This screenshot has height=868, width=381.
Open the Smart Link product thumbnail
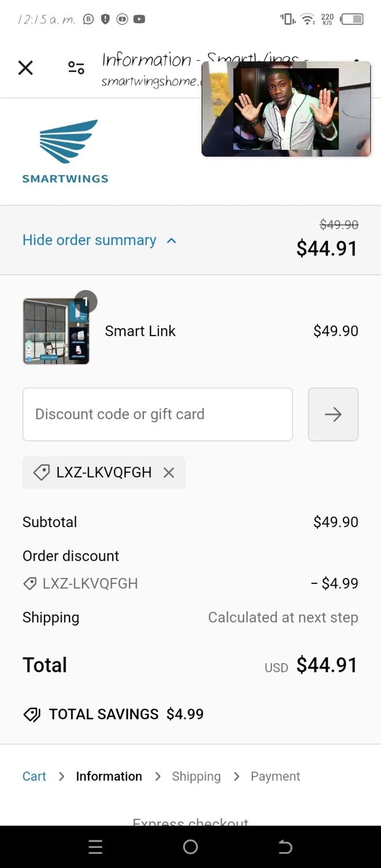coord(56,331)
